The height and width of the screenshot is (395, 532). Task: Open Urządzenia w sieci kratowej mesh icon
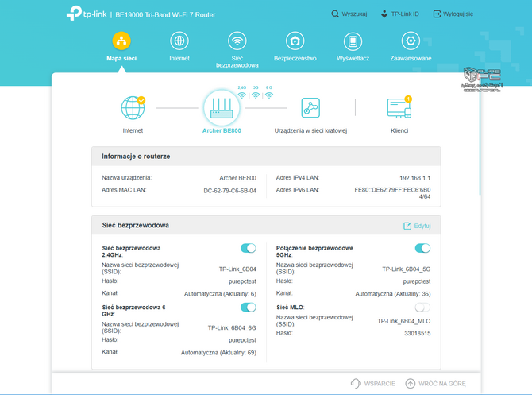[310, 107]
